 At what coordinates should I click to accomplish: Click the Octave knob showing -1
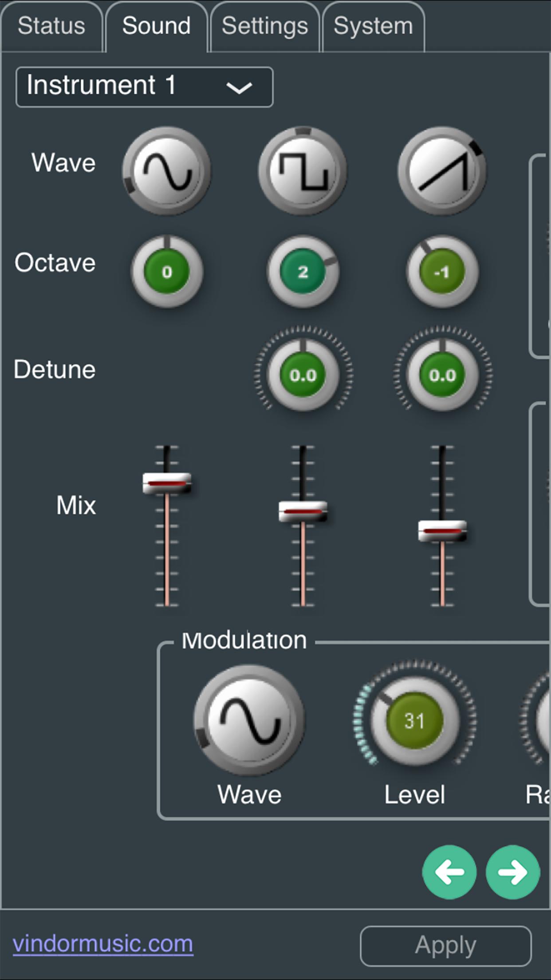[442, 272]
